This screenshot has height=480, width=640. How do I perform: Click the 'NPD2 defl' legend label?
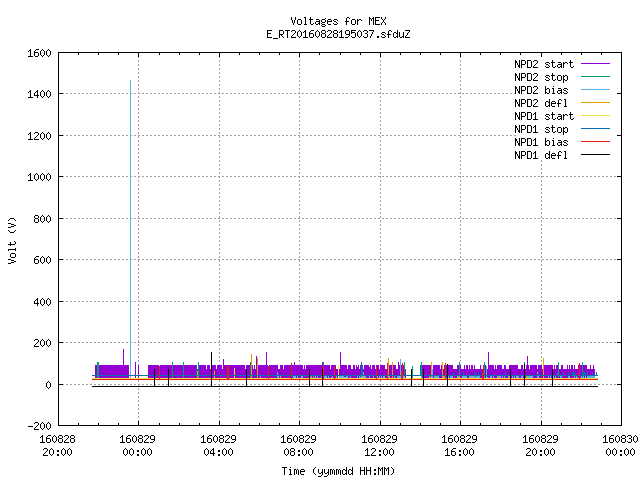pos(541,103)
